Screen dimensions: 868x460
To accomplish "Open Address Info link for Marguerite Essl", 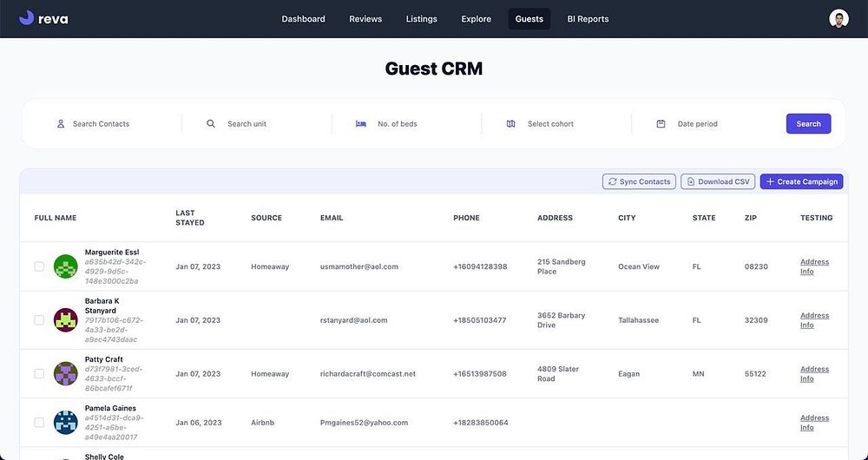I will (814, 266).
